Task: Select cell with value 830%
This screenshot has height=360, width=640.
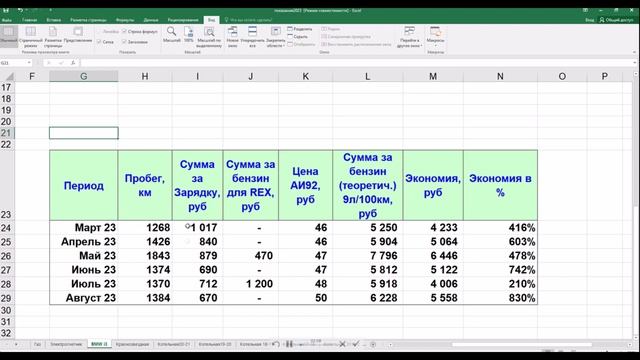Action: 500,298
